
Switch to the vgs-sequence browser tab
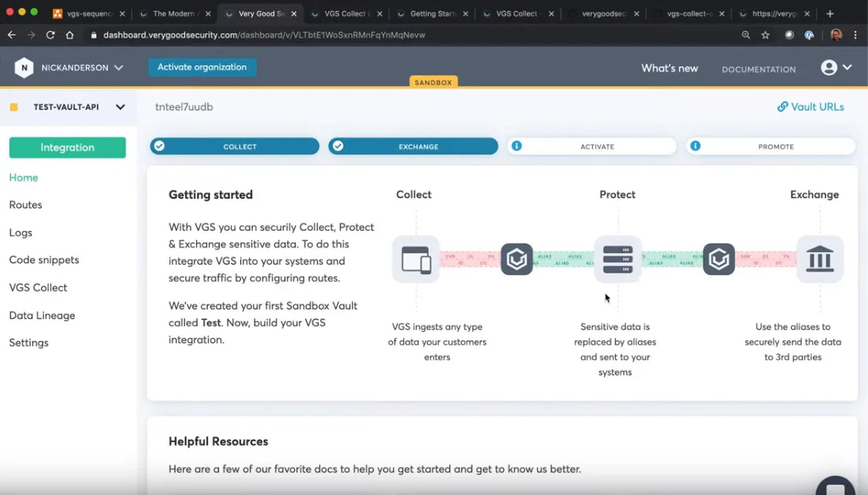(x=88, y=13)
